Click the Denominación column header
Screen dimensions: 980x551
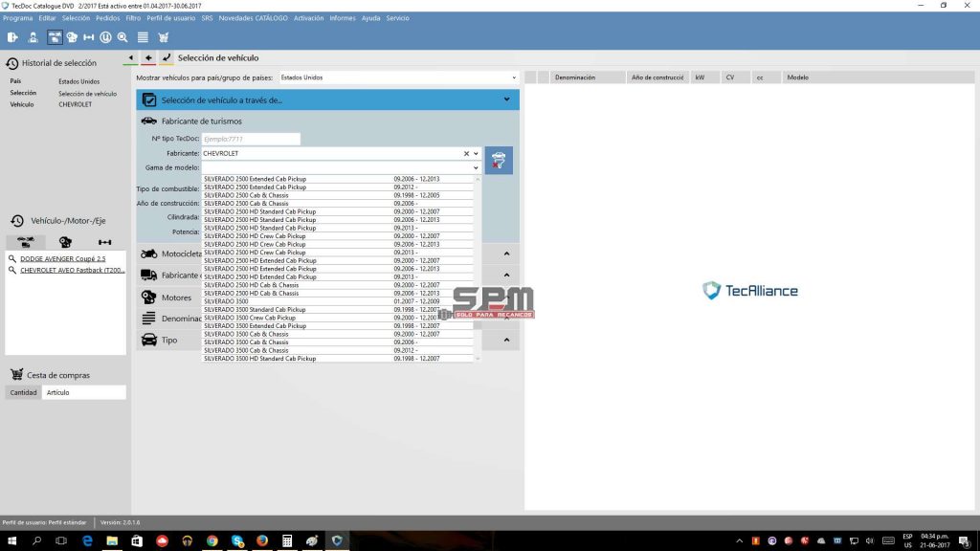[x=588, y=77]
